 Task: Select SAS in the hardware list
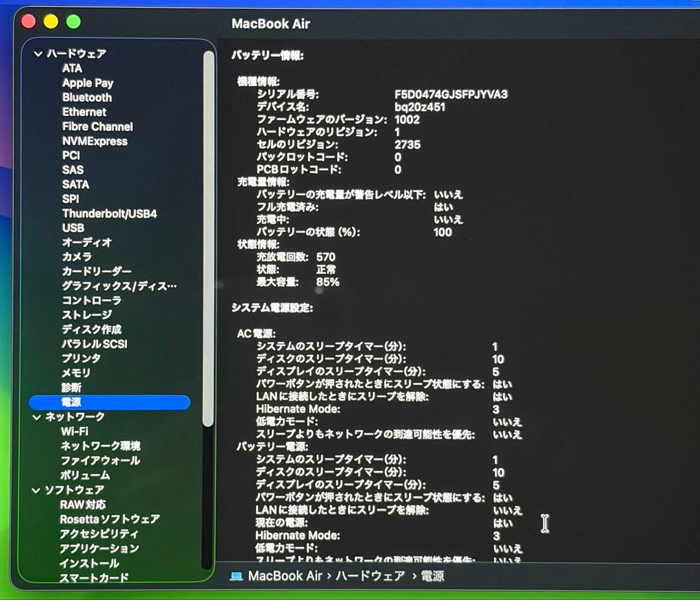tap(73, 170)
